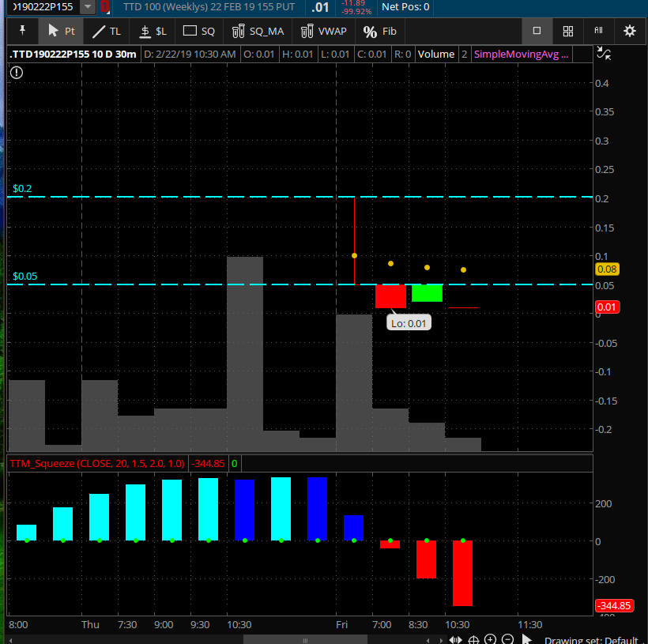Choose the $L price level tool

(153, 32)
